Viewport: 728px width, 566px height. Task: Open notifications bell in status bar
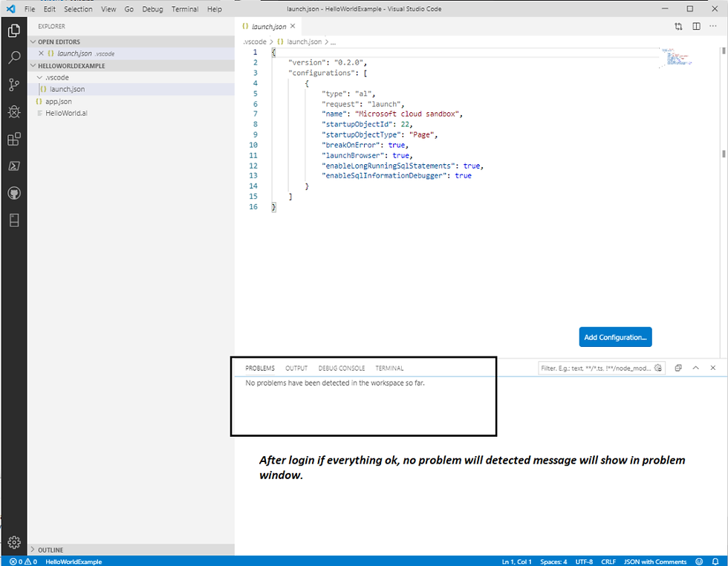pyautogui.click(x=715, y=562)
